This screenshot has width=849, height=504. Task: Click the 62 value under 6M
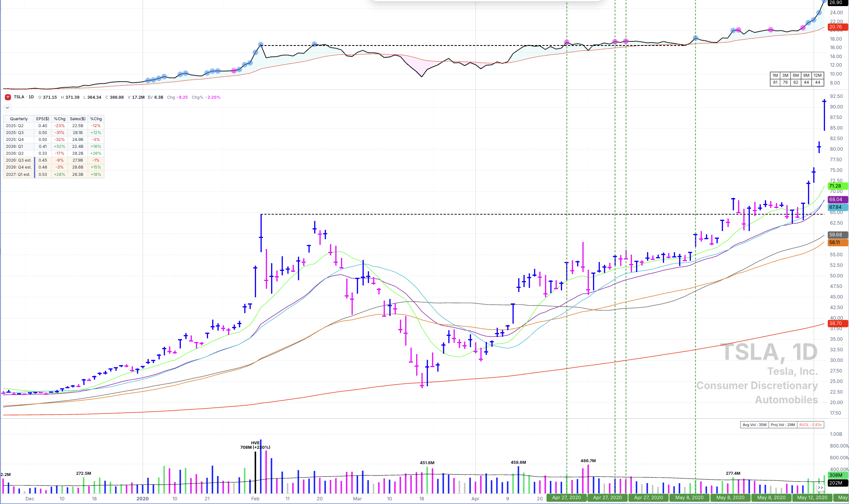(796, 82)
